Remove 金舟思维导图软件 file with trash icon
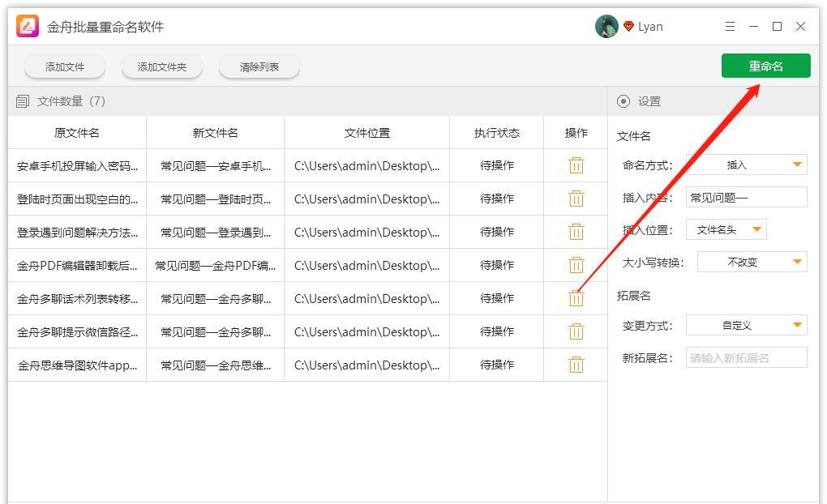827x504 pixels. 576,365
